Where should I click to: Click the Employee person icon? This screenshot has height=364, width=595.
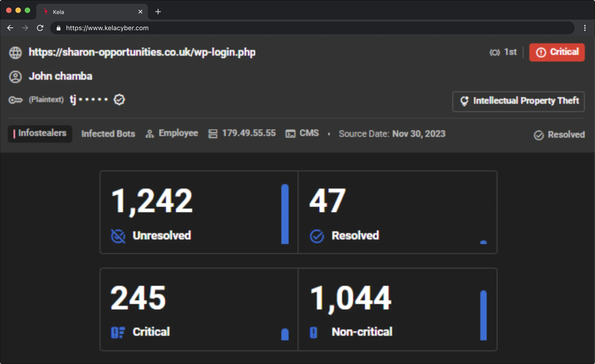[150, 134]
